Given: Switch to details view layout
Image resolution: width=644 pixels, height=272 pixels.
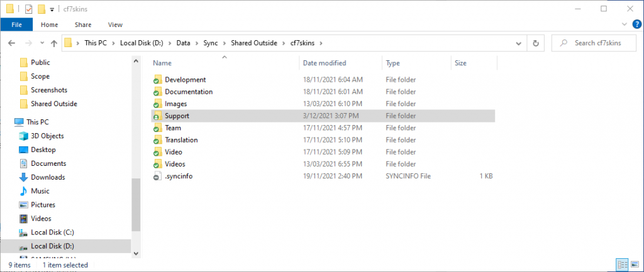Looking at the screenshot, I should click(x=621, y=265).
